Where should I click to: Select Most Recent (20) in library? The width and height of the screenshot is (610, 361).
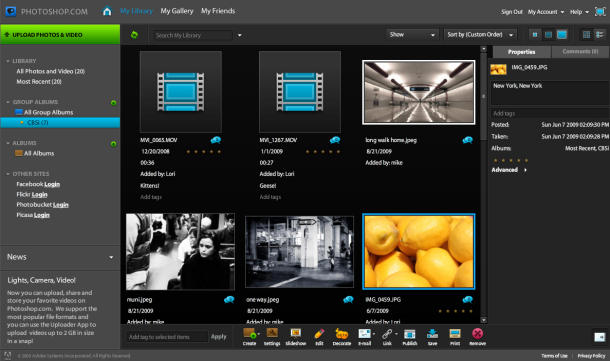pos(39,82)
